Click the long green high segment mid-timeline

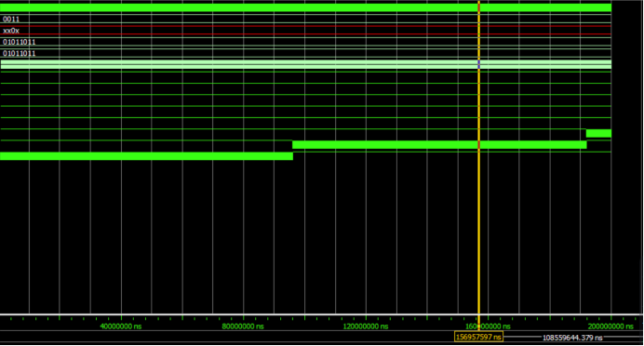[x=439, y=145]
